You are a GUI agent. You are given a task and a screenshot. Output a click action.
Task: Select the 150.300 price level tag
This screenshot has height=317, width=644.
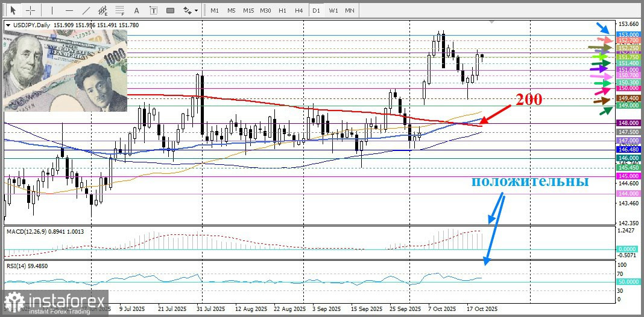point(628,83)
